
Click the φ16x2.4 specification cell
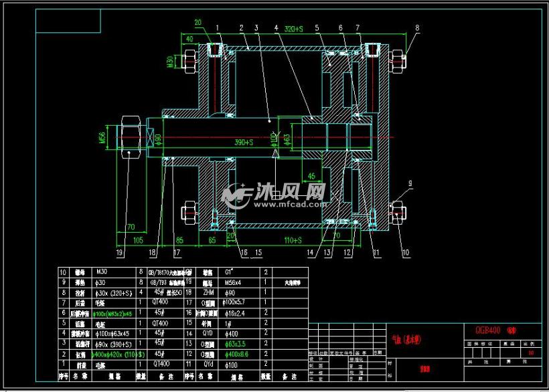tap(234, 314)
